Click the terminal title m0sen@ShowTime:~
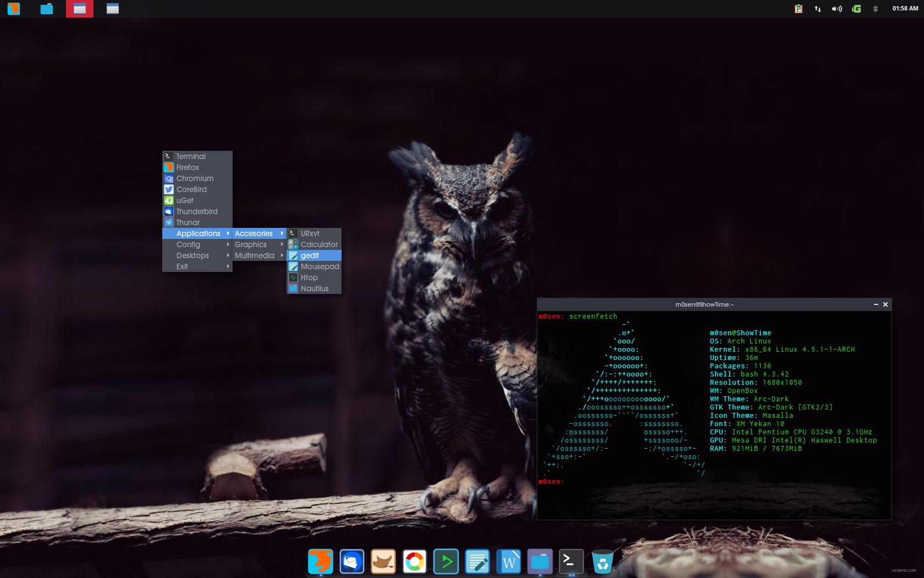Image resolution: width=924 pixels, height=578 pixels. click(x=705, y=304)
